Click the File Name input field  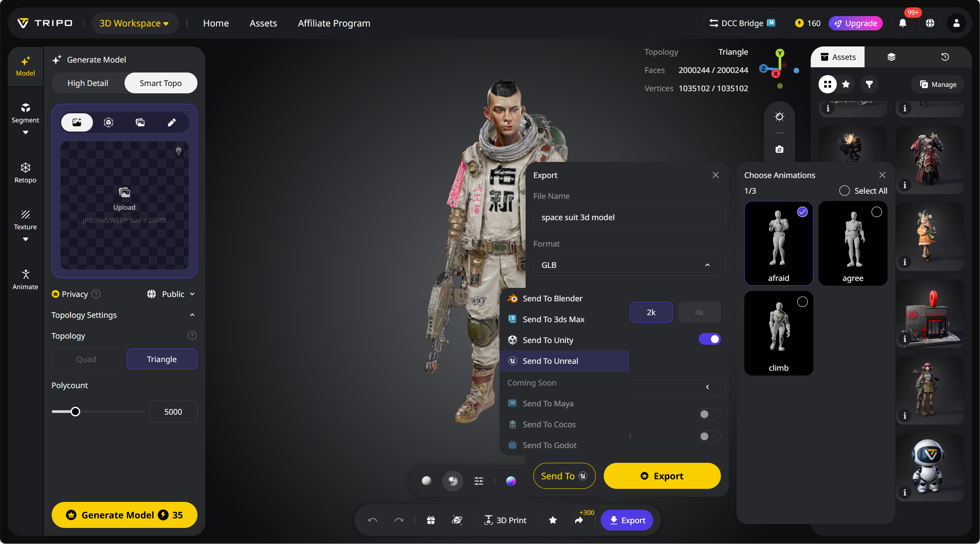pyautogui.click(x=626, y=217)
